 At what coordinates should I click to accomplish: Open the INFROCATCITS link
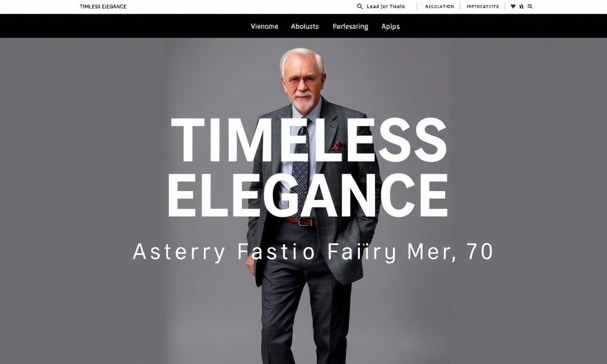[x=482, y=7]
